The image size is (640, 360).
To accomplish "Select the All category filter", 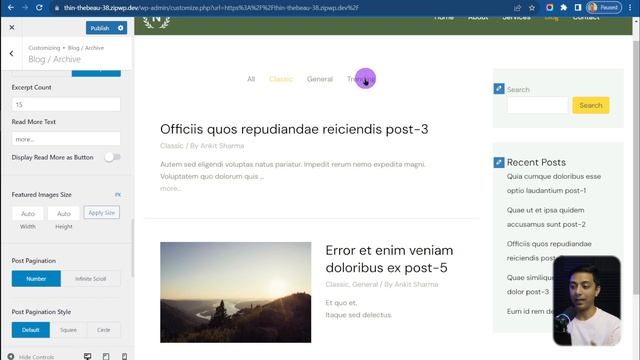I will click(251, 79).
